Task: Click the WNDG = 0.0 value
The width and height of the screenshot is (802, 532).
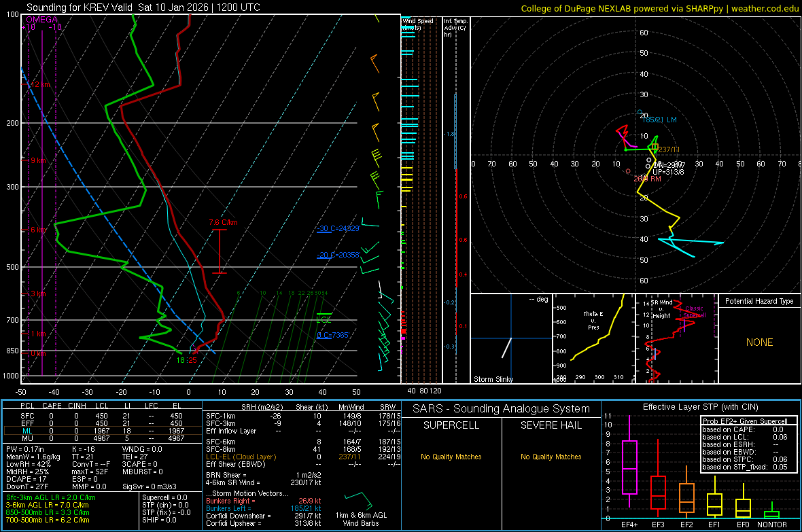Action: [142, 449]
